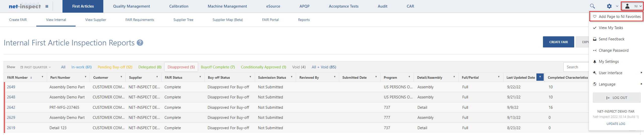
Task: Open active Last Updated Date filter
Action: (540, 77)
